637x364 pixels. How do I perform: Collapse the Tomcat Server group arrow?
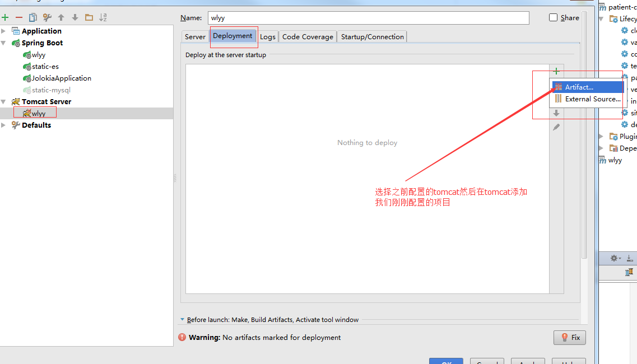[x=3, y=101]
